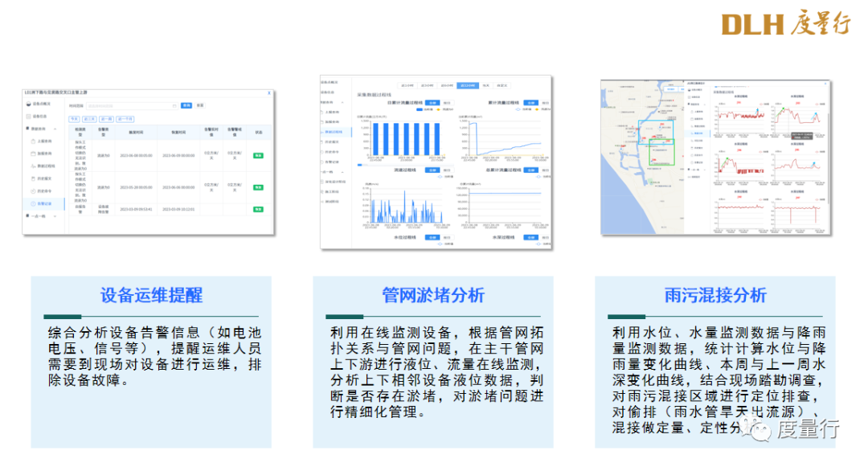The image size is (868, 467).
Task: Select highlighted sidebar item icon in right map window
Action: pos(692,133)
